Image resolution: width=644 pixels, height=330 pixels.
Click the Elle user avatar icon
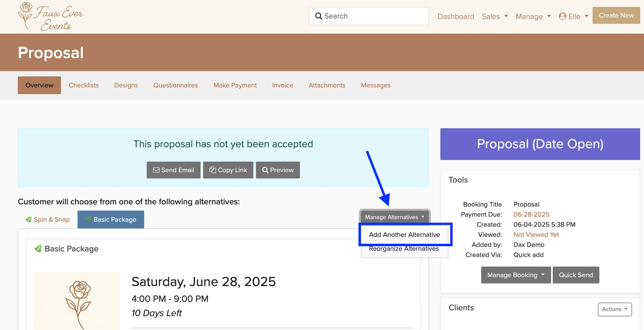pos(563,16)
